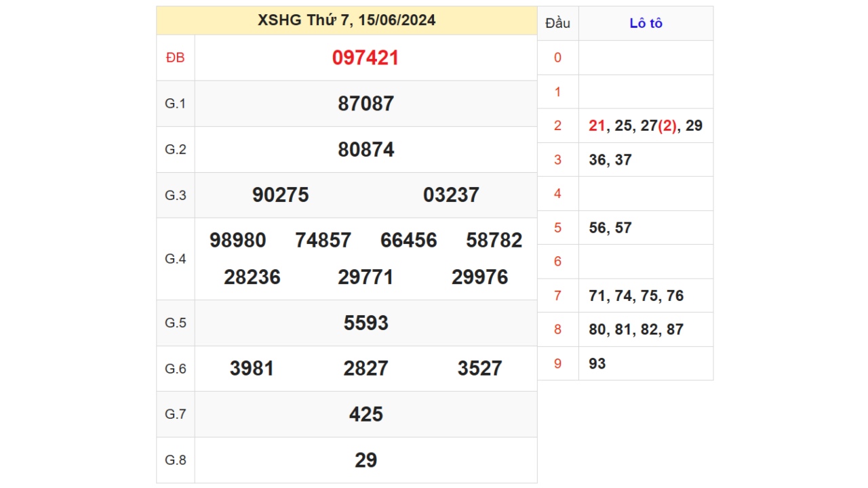Image resolution: width=868 pixels, height=488 pixels.
Task: Click head digit 8 in Đầu column
Action: pyautogui.click(x=557, y=329)
